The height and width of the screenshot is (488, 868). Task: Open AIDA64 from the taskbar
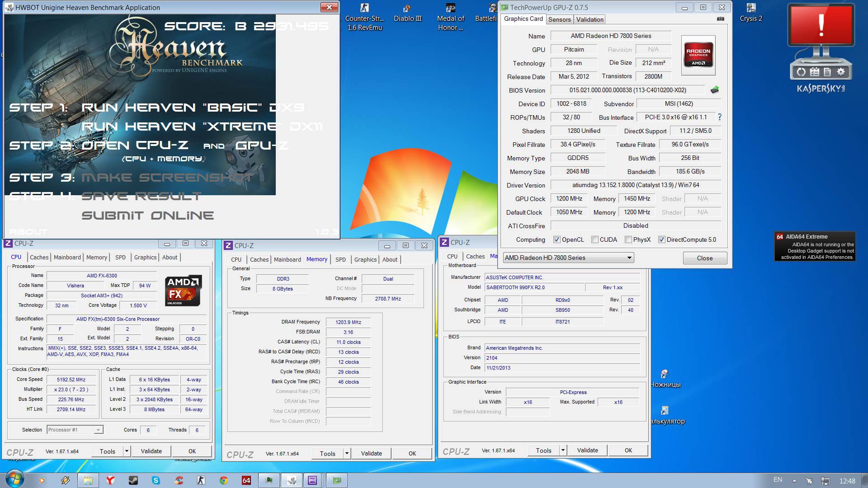click(x=246, y=480)
